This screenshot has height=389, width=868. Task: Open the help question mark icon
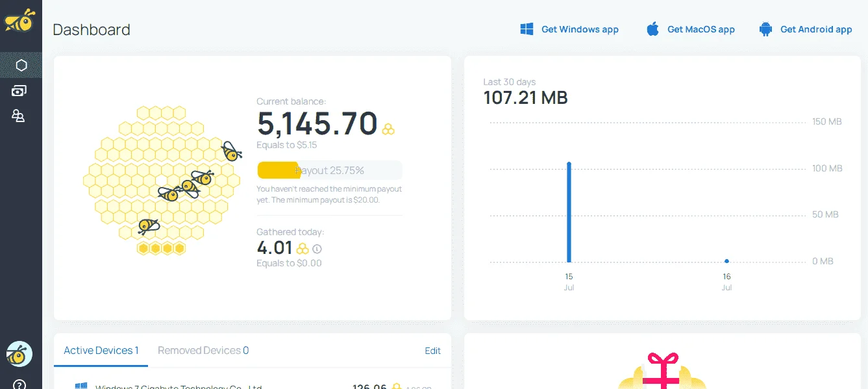19,384
